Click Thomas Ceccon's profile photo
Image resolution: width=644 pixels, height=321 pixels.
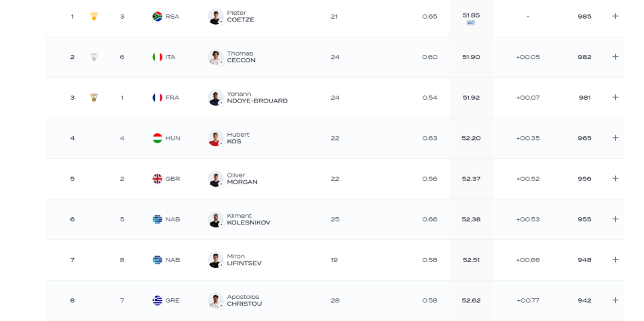coord(215,57)
